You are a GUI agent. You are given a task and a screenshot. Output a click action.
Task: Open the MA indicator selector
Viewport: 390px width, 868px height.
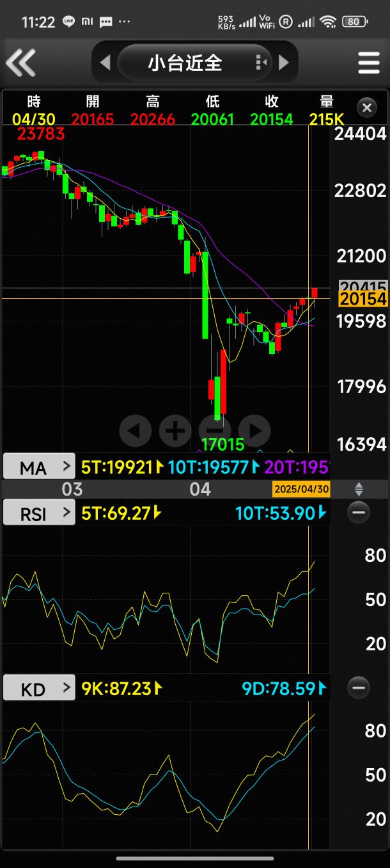pyautogui.click(x=39, y=467)
